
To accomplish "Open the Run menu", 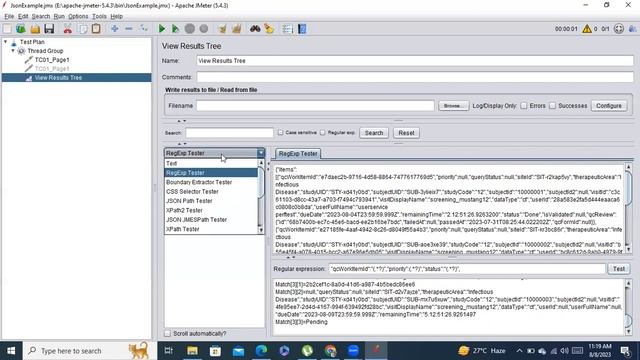I will [x=59, y=16].
